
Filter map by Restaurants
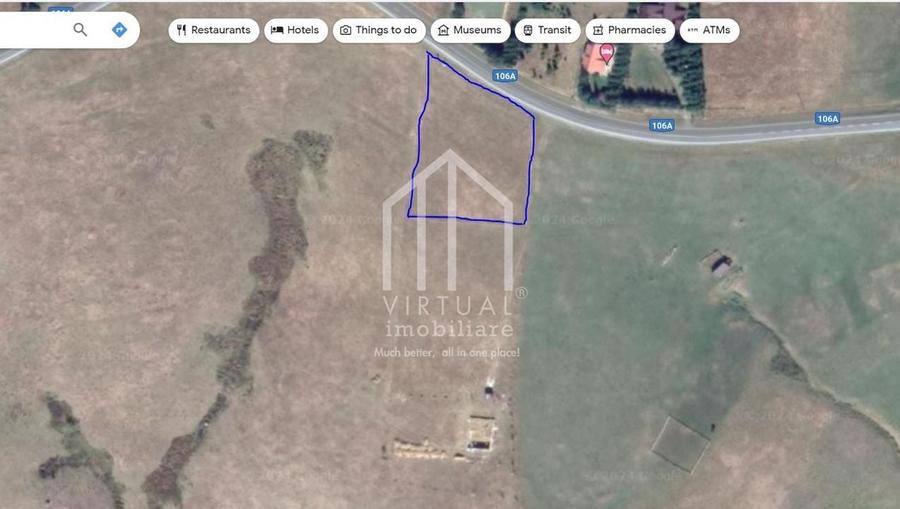(214, 30)
